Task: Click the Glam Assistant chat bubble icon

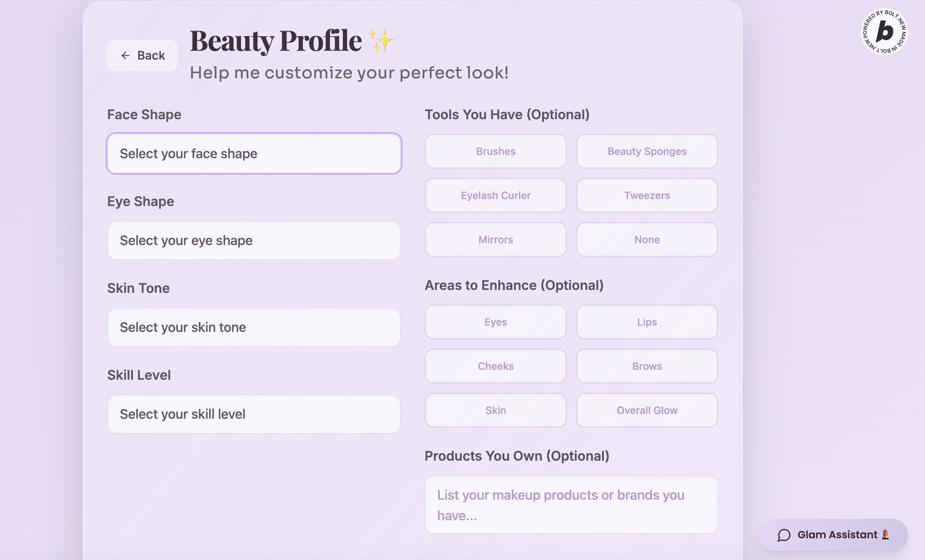Action: (x=784, y=535)
